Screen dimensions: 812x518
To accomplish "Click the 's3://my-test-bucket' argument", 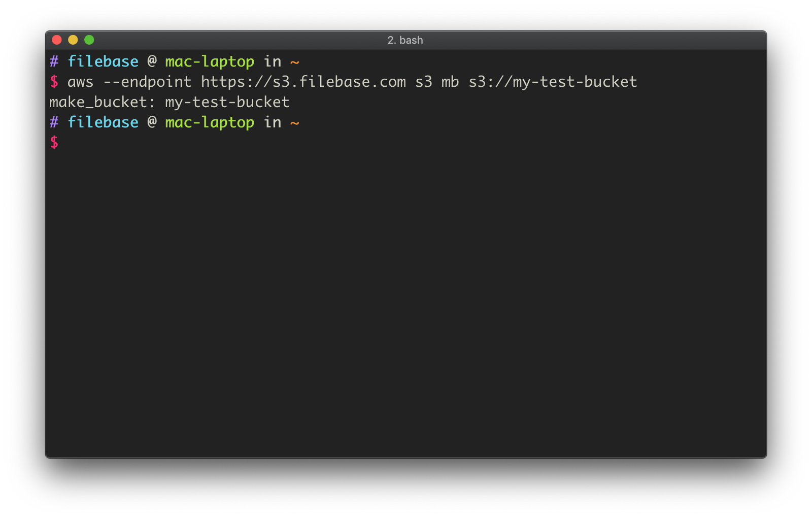I will 553,82.
